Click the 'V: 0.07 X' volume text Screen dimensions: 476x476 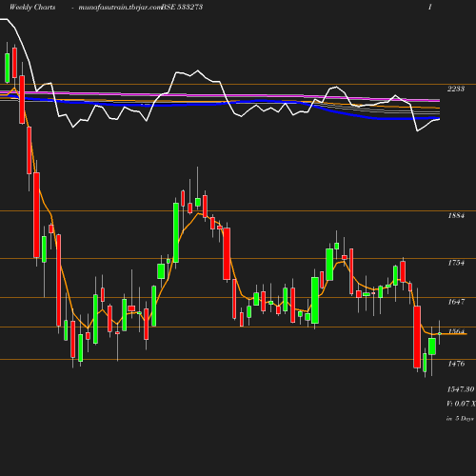point(461,404)
